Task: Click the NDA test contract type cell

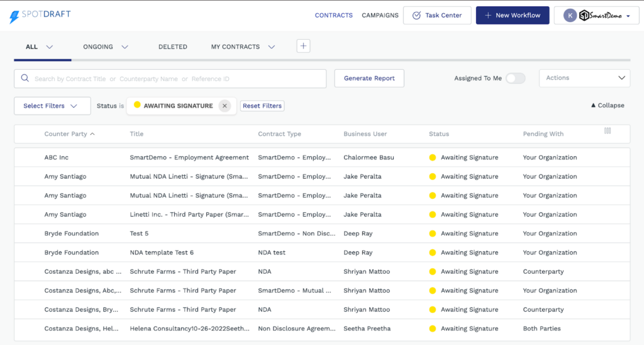Action: [272, 252]
